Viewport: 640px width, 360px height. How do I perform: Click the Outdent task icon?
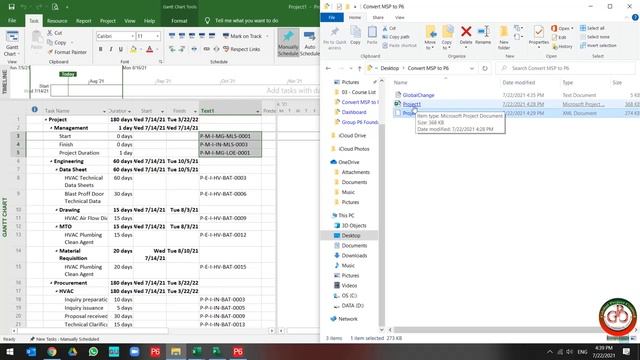tap(172, 49)
